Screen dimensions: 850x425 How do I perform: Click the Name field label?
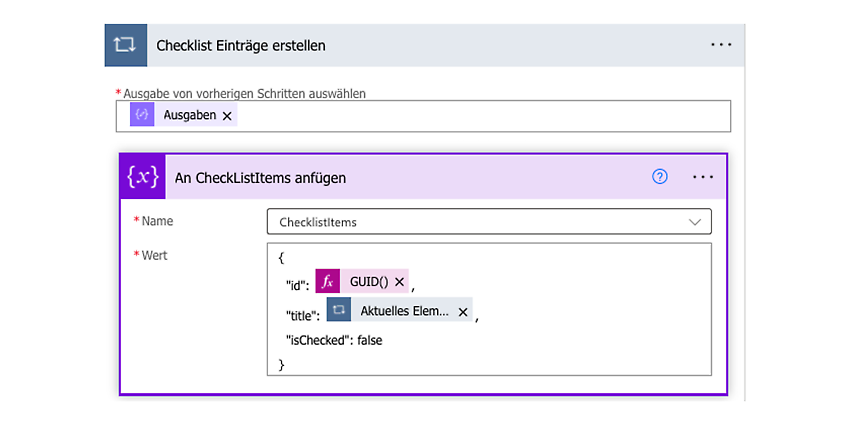pyautogui.click(x=157, y=221)
